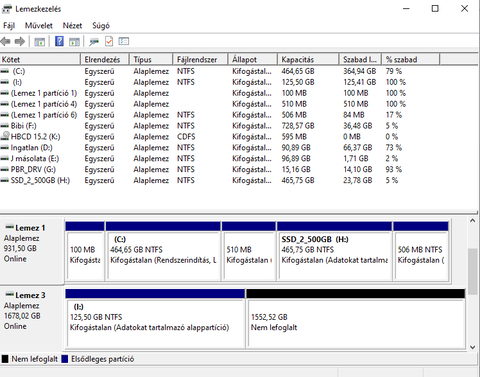The image size is (480, 377).
Task: Select the 510 MB partition block on Lemez 1
Action: pyautogui.click(x=249, y=251)
